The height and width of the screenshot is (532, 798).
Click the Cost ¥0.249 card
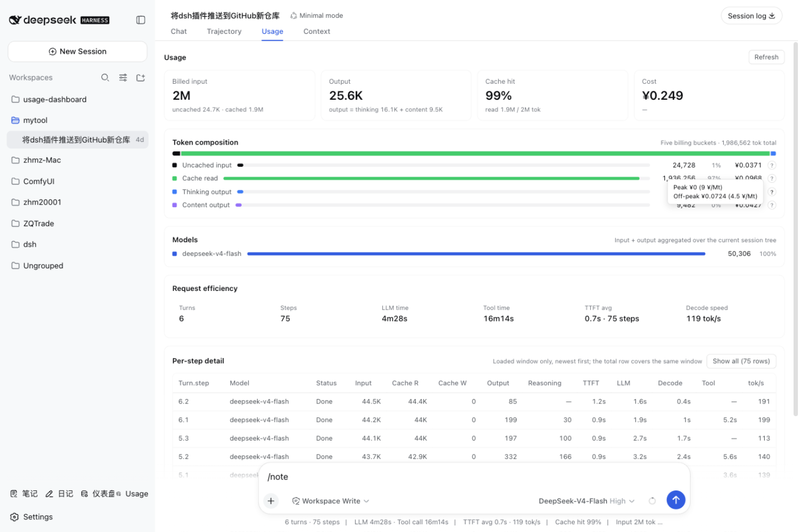tap(709, 95)
